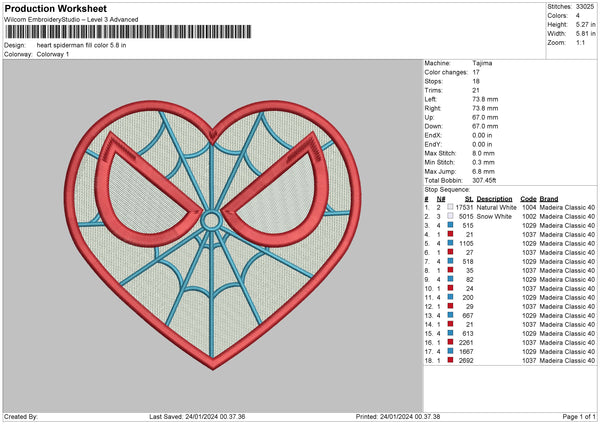Pick the red swatch beside 2261 stitches

tap(450, 342)
